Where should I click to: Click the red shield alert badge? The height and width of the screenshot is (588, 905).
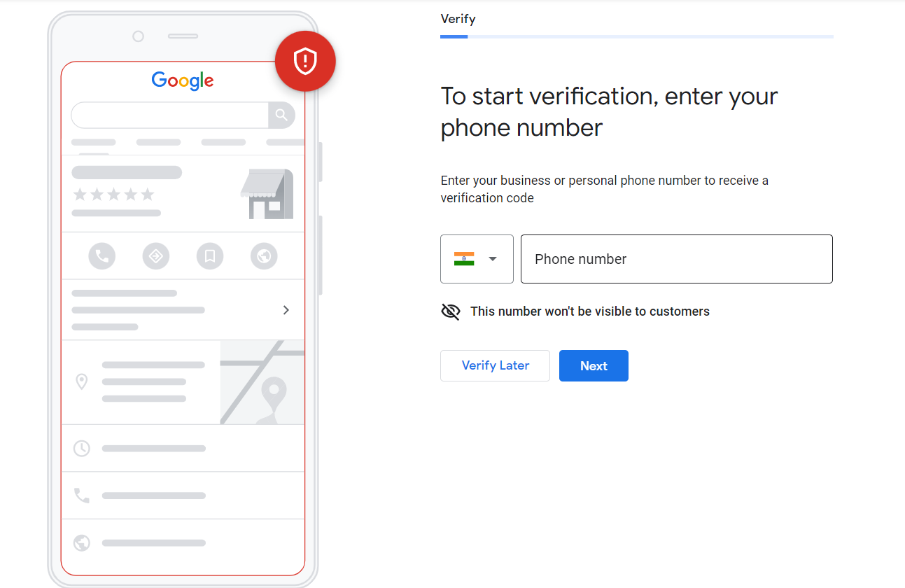click(x=305, y=62)
